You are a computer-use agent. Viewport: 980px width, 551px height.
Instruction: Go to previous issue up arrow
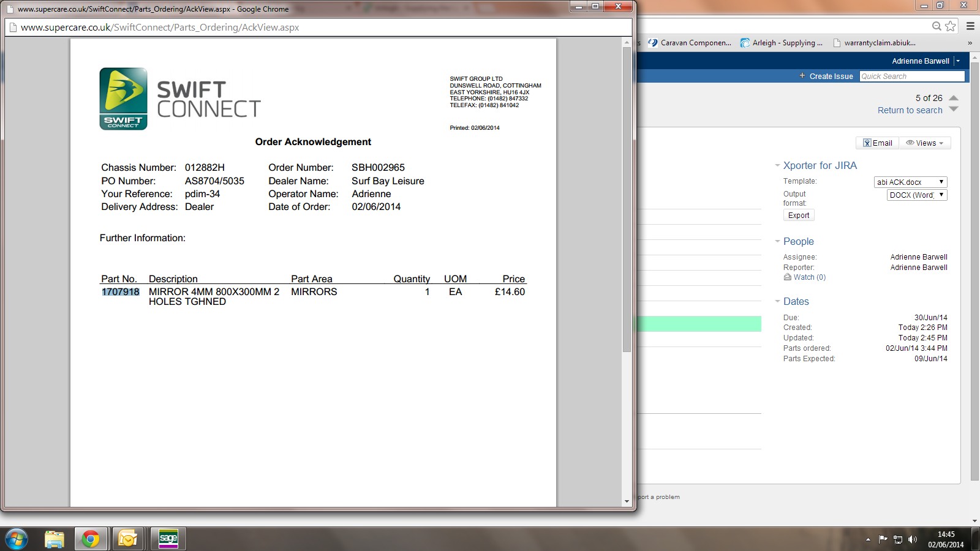tap(954, 98)
